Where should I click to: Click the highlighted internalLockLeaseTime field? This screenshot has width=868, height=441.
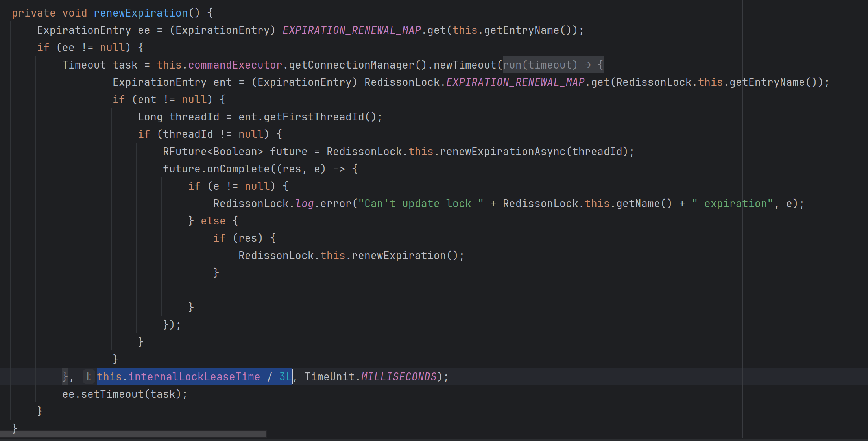[x=194, y=377]
